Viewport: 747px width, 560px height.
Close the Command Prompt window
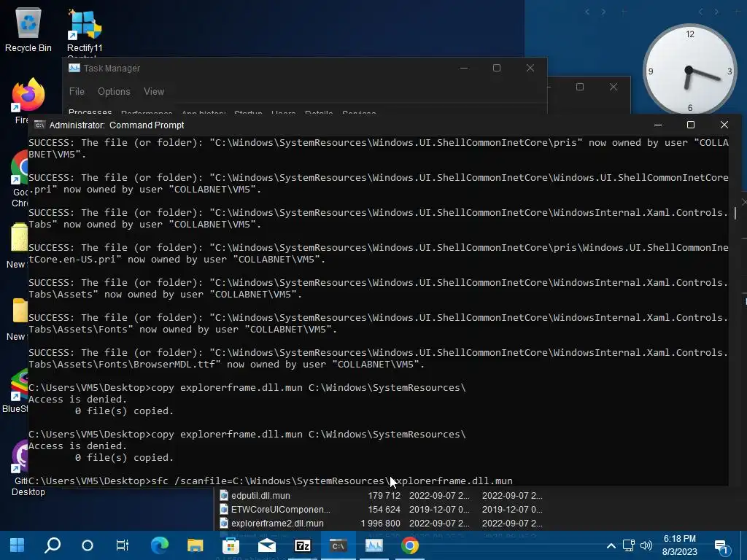coord(724,125)
